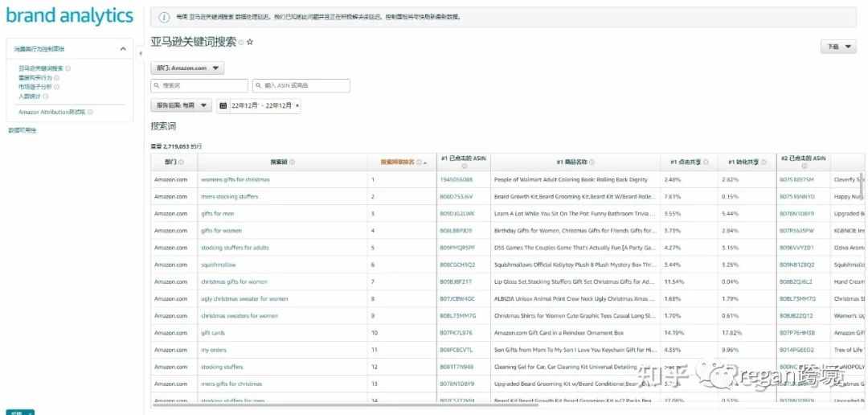Click the info icon beside the 部门 column header
868x415 pixels.
[x=180, y=162]
